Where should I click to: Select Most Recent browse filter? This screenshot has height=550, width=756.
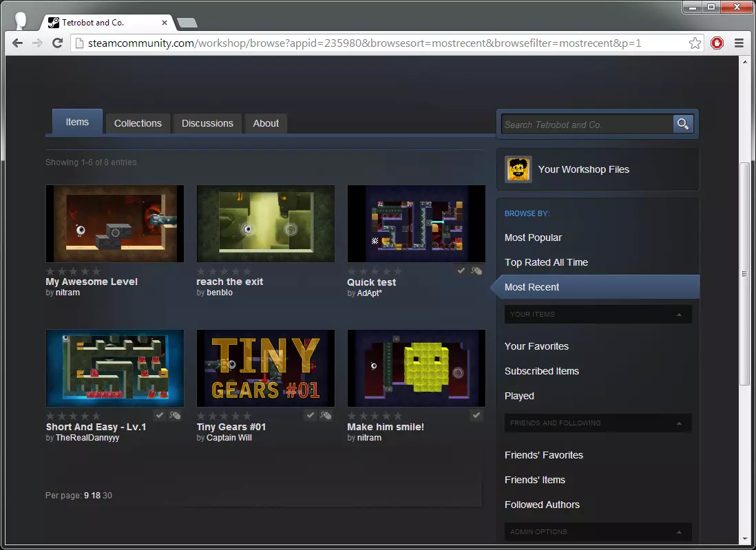[598, 287]
